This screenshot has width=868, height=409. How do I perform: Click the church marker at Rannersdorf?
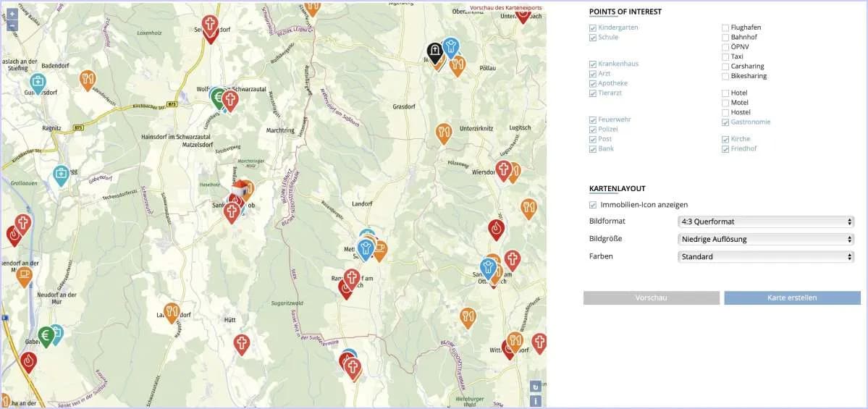click(352, 279)
